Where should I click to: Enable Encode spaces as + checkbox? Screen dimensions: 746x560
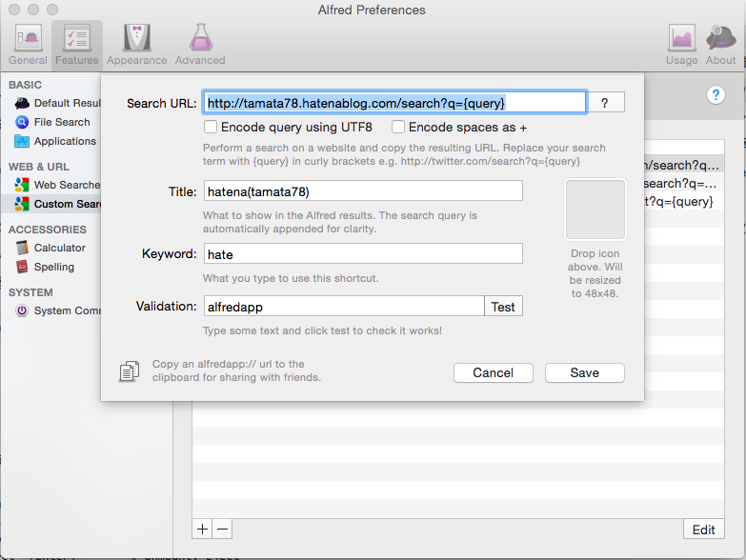click(x=398, y=127)
